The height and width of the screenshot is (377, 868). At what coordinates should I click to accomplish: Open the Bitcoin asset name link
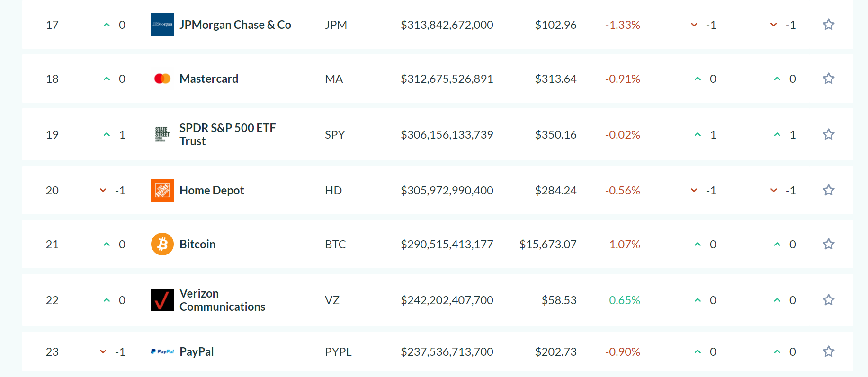point(197,244)
